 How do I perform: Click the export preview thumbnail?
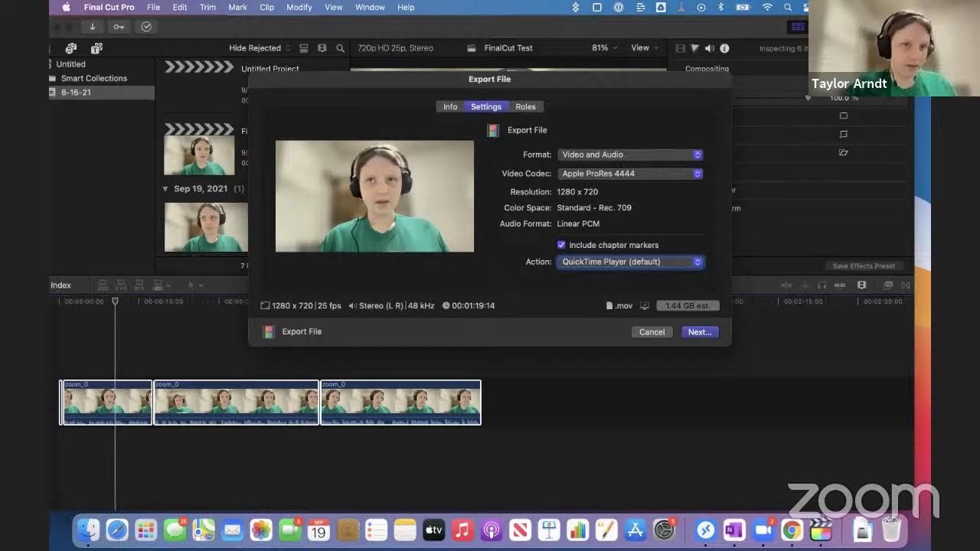coord(374,196)
